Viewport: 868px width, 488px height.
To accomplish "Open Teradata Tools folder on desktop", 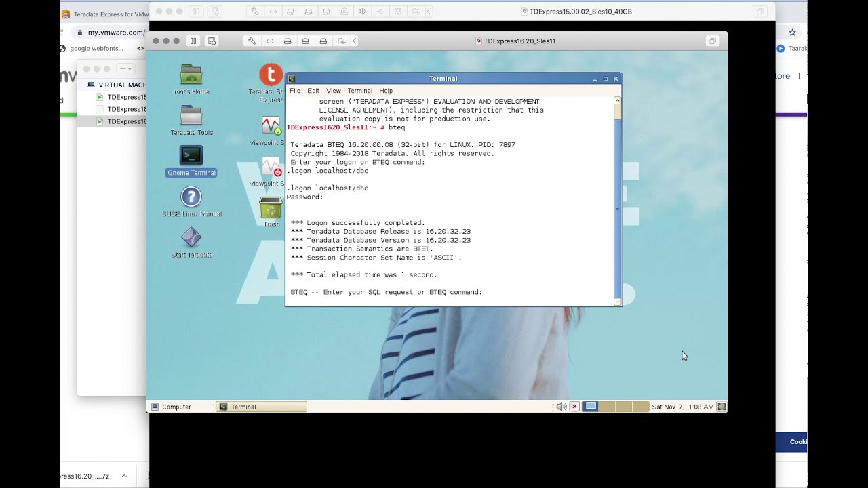I will coord(191,121).
